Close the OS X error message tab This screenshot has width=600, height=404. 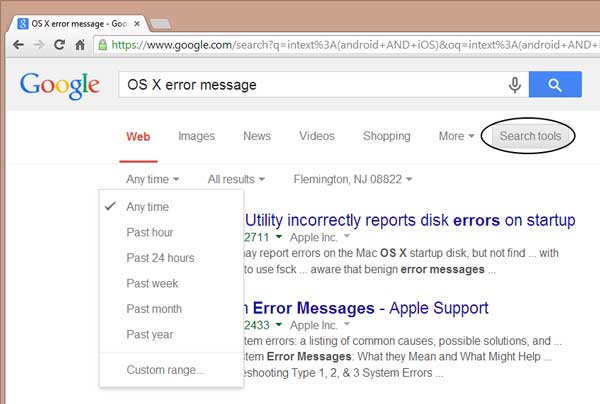[x=137, y=24]
